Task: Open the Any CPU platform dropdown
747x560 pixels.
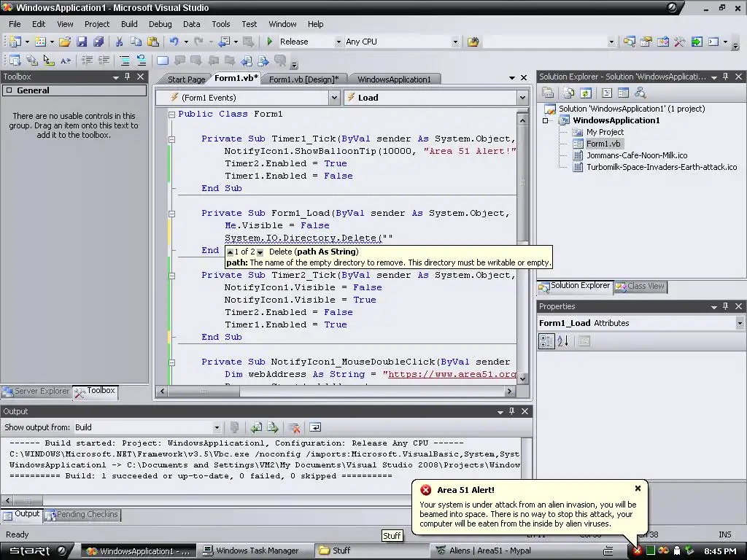Action: pos(455,42)
